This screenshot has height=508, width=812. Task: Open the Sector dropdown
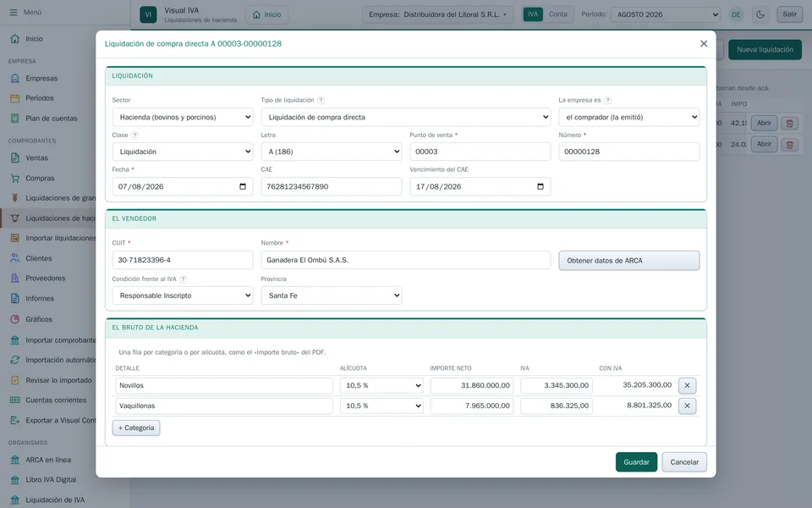pyautogui.click(x=183, y=117)
